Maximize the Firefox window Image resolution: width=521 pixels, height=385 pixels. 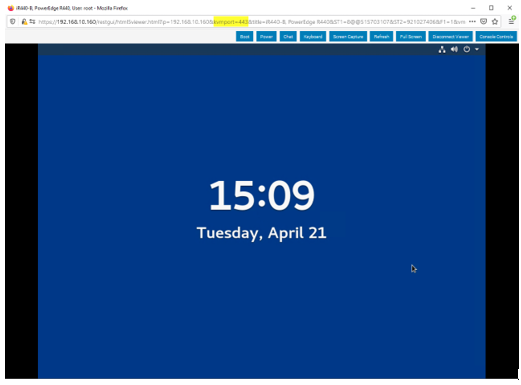click(491, 8)
